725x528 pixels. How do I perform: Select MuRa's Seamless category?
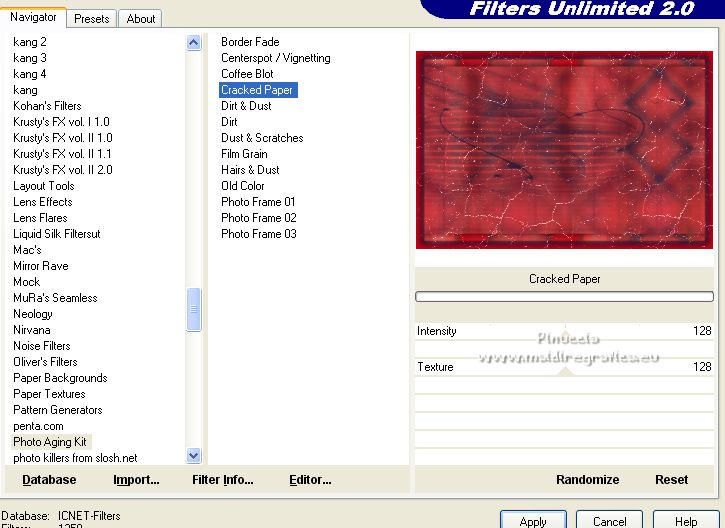pos(55,298)
